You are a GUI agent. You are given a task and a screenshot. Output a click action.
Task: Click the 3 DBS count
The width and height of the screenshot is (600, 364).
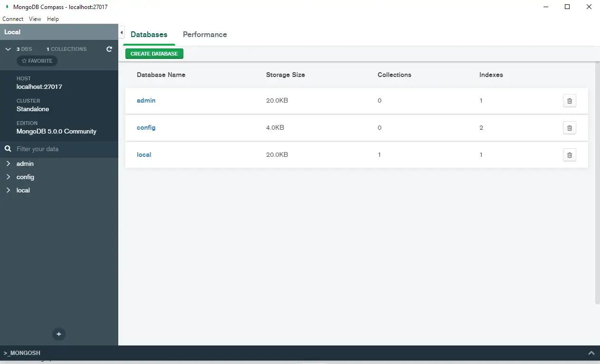[24, 49]
